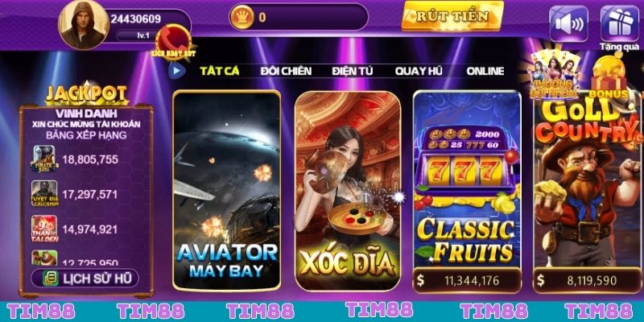The width and height of the screenshot is (644, 322).
Task: Open the Classic Fruits slot game
Action: tap(467, 192)
